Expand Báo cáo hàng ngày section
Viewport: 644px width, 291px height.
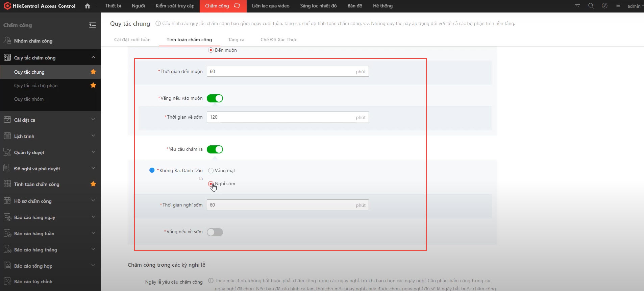50,217
